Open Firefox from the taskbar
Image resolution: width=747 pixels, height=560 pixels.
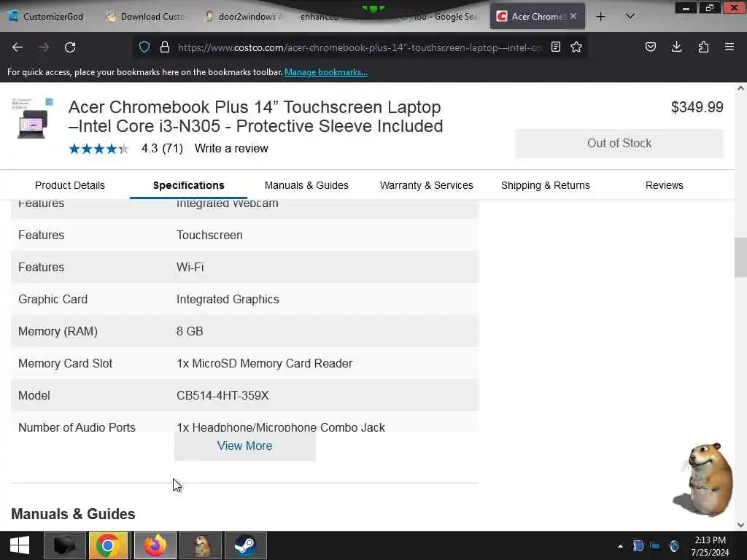pyautogui.click(x=155, y=545)
